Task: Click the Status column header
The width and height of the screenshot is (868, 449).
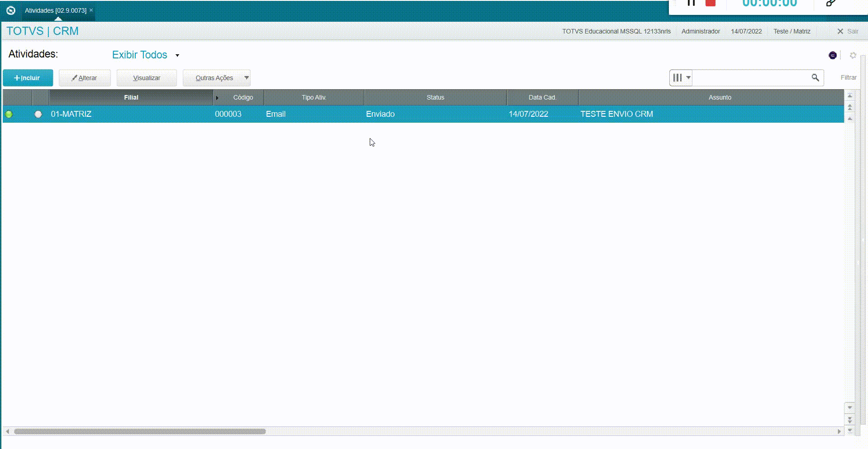Action: pyautogui.click(x=435, y=97)
